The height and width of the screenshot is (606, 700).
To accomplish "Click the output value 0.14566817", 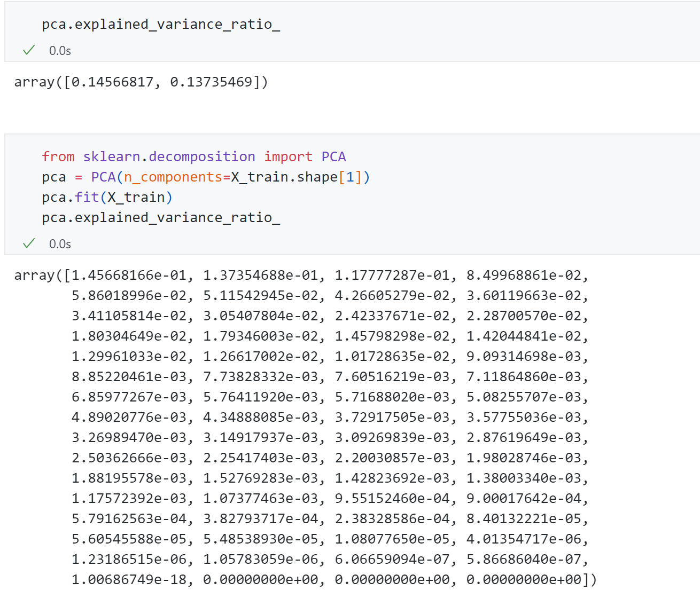I will [112, 82].
